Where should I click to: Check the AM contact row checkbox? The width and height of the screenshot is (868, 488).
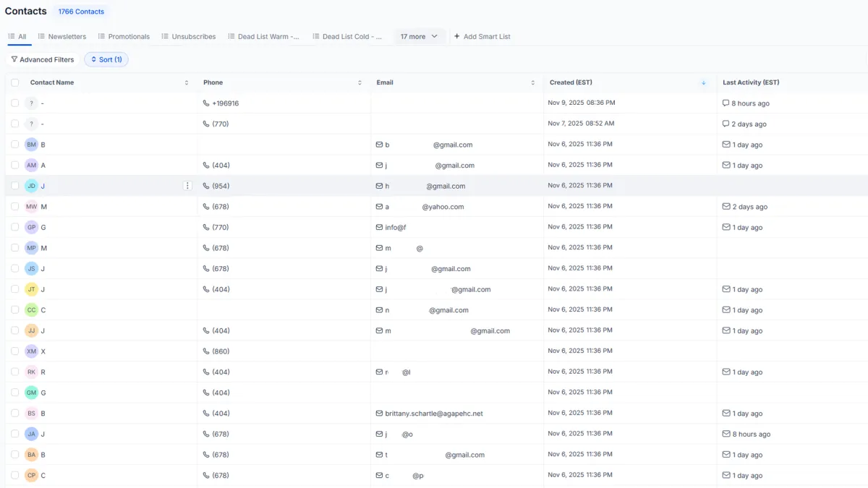[15, 166]
